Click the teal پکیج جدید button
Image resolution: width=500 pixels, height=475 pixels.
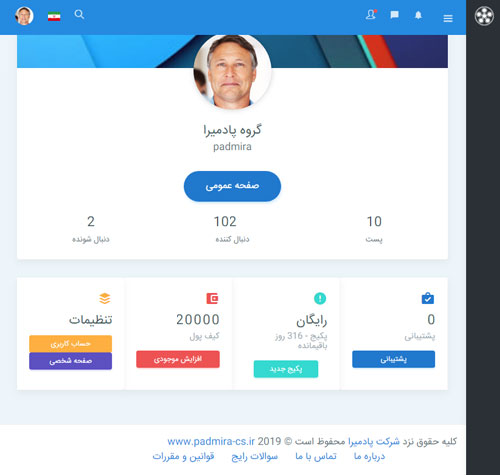point(286,369)
